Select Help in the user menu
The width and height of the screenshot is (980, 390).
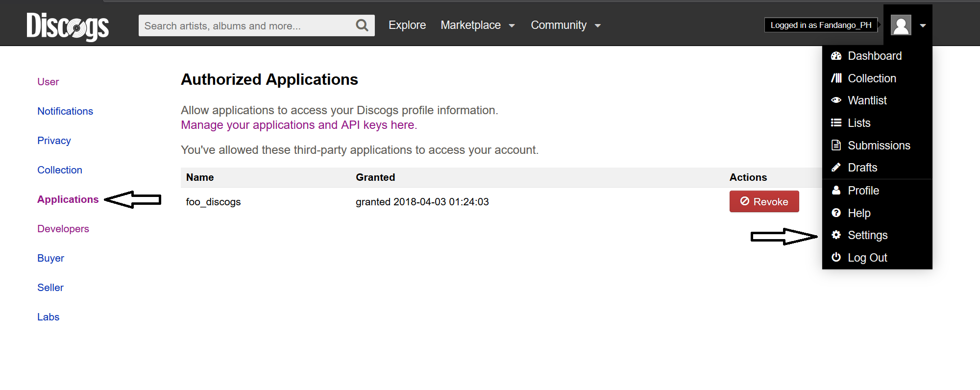pos(859,213)
